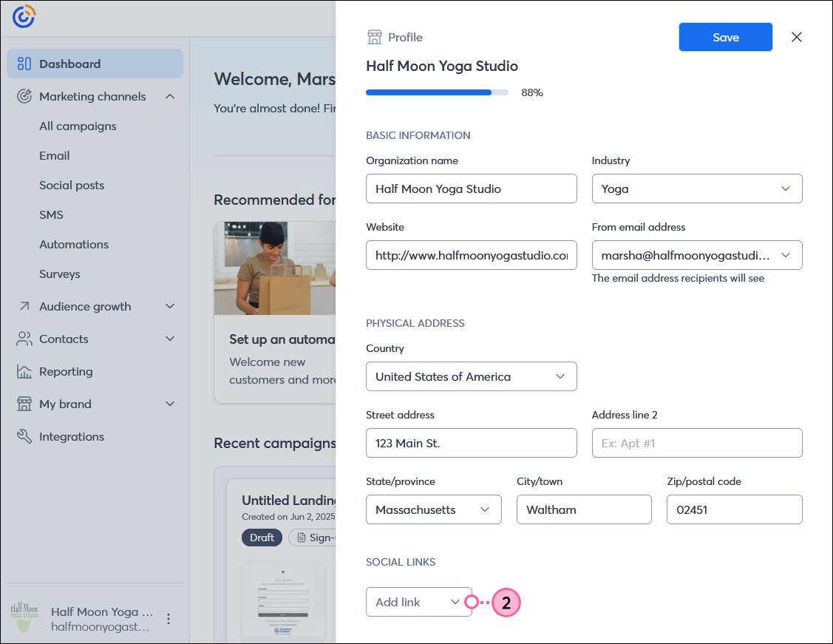Open the Reporting section
833x644 pixels.
66,371
